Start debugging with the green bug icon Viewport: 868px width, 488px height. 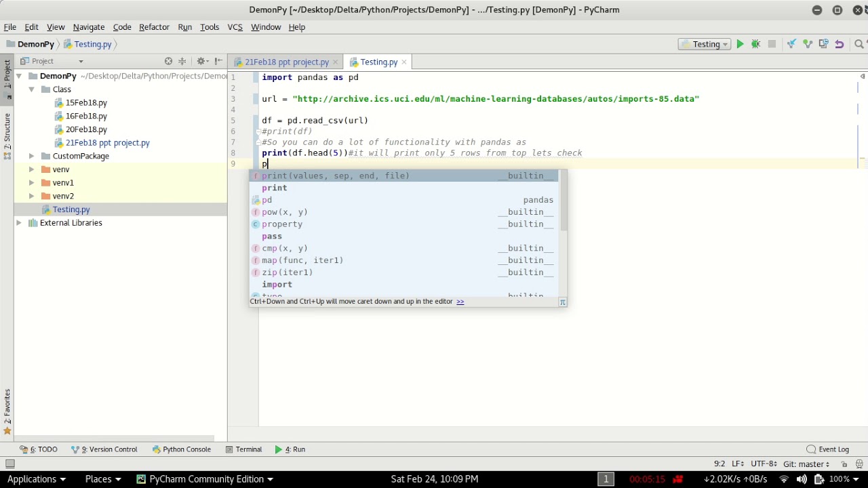pos(755,44)
